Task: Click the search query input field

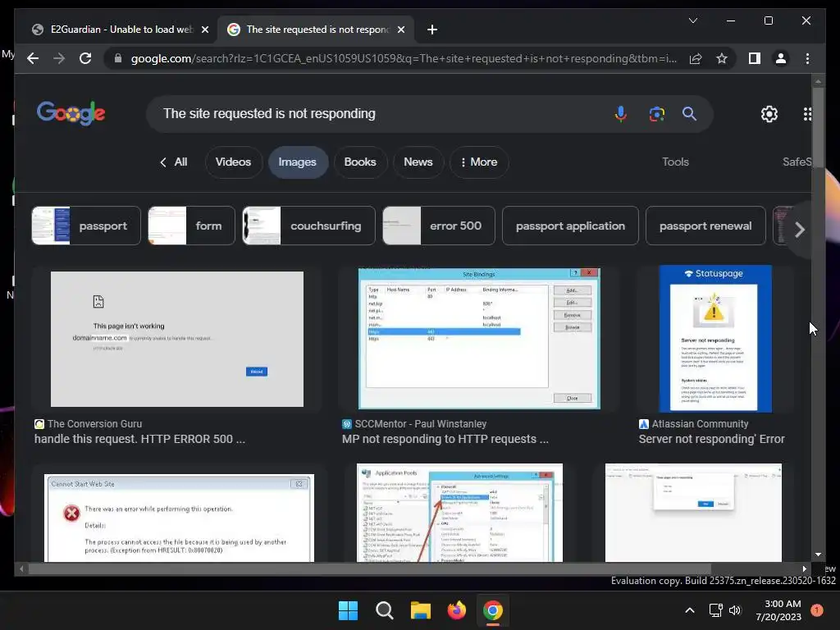Action: pos(381,113)
